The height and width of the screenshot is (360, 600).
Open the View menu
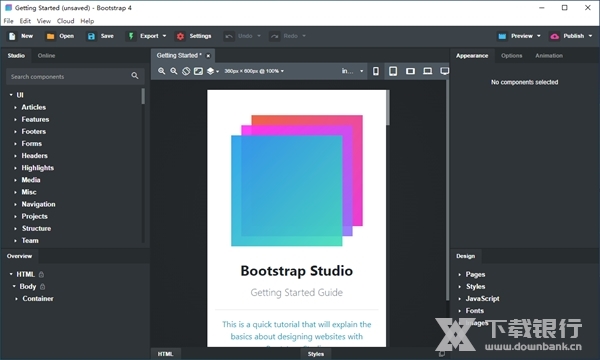tap(44, 21)
